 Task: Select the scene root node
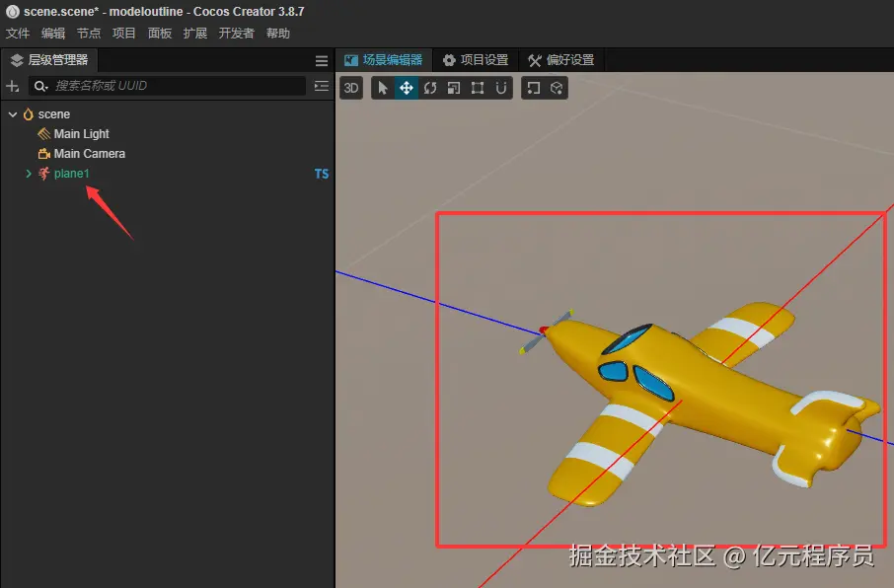53,114
